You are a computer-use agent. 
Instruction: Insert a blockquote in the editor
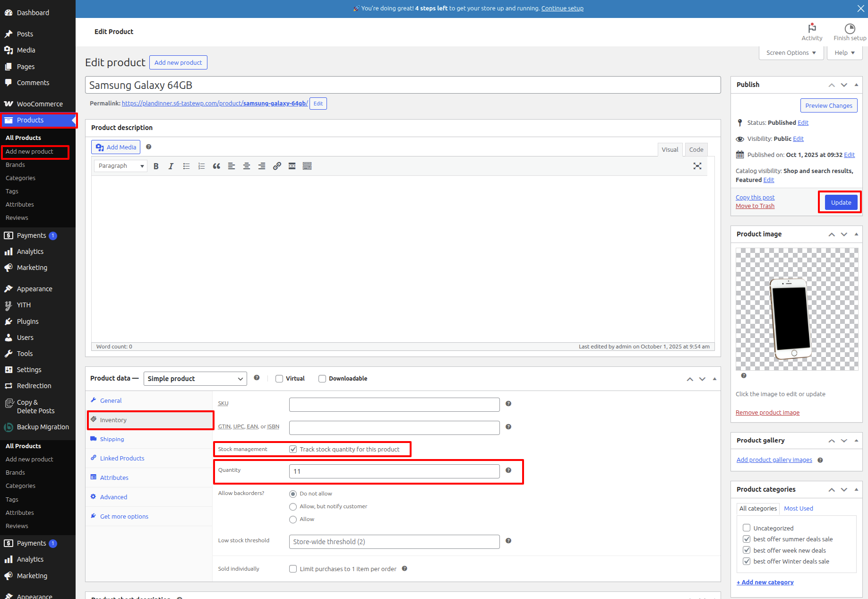pos(216,166)
